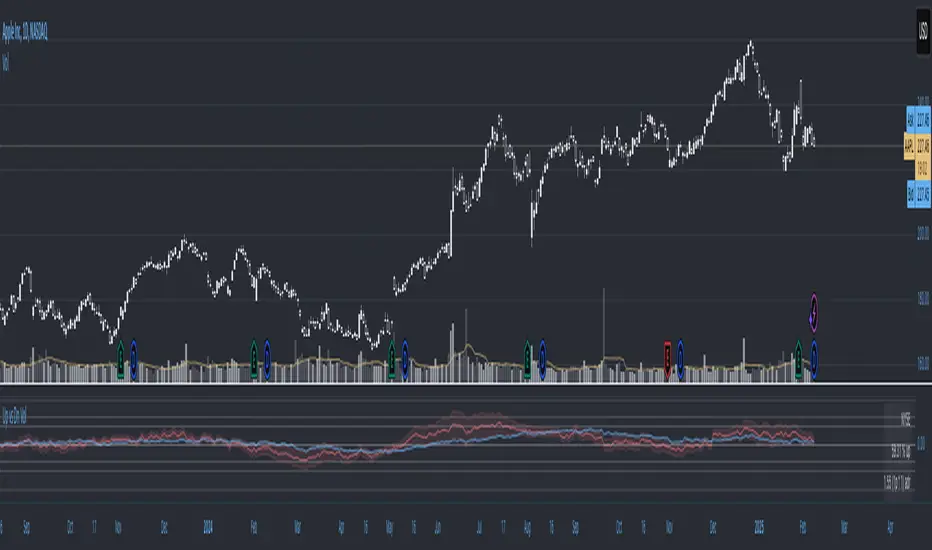Click the green earnings marker near February 2024
This screenshot has height=550, width=932.
point(254,359)
